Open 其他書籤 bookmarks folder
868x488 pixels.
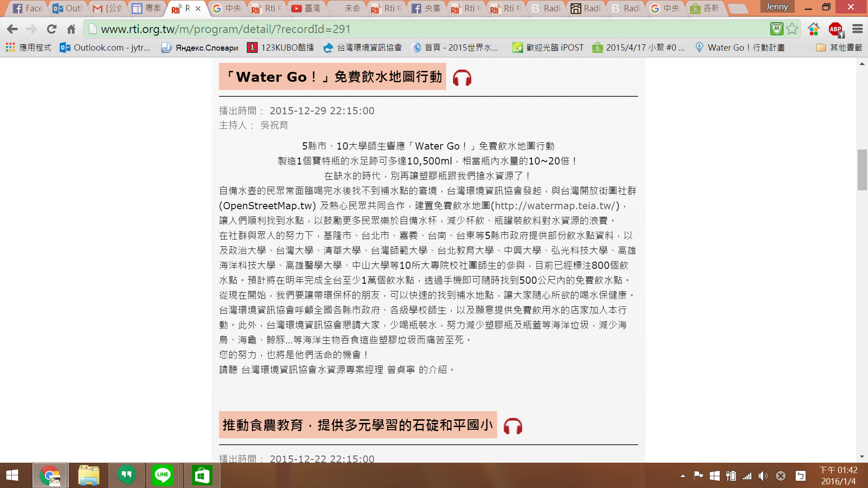(840, 47)
